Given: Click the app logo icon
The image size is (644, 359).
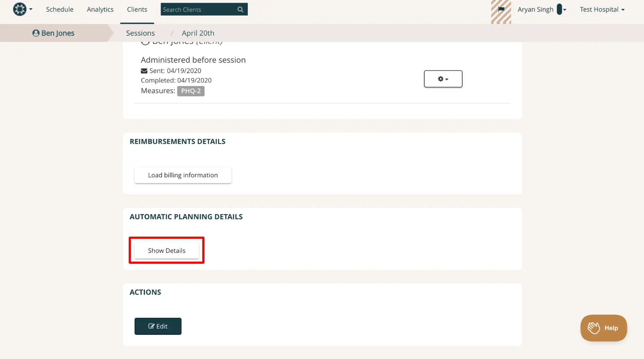Looking at the screenshot, I should [x=20, y=9].
